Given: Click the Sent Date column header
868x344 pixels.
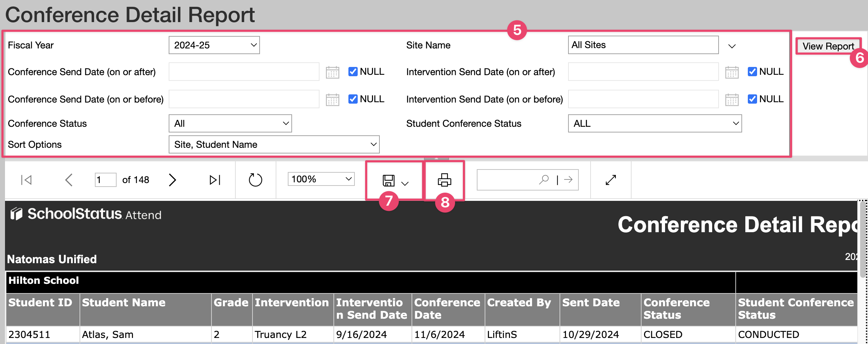Looking at the screenshot, I should [601, 309].
